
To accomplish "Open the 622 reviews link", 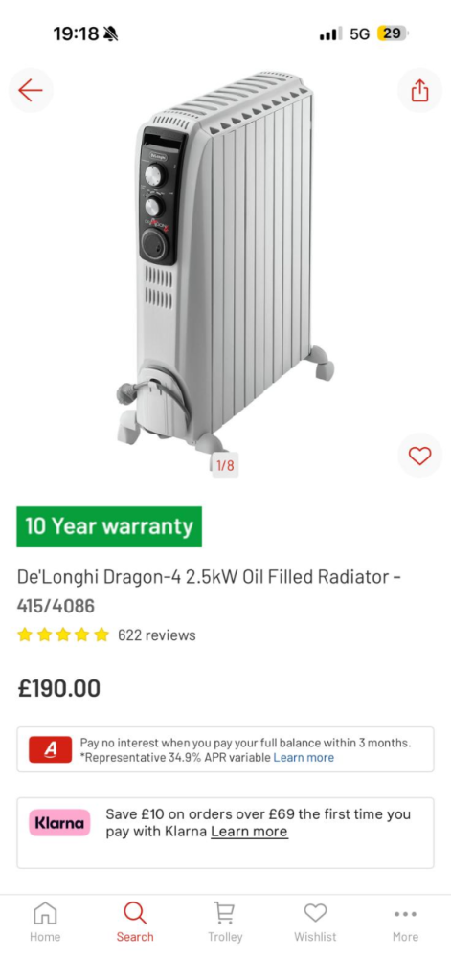I will 156,635.
